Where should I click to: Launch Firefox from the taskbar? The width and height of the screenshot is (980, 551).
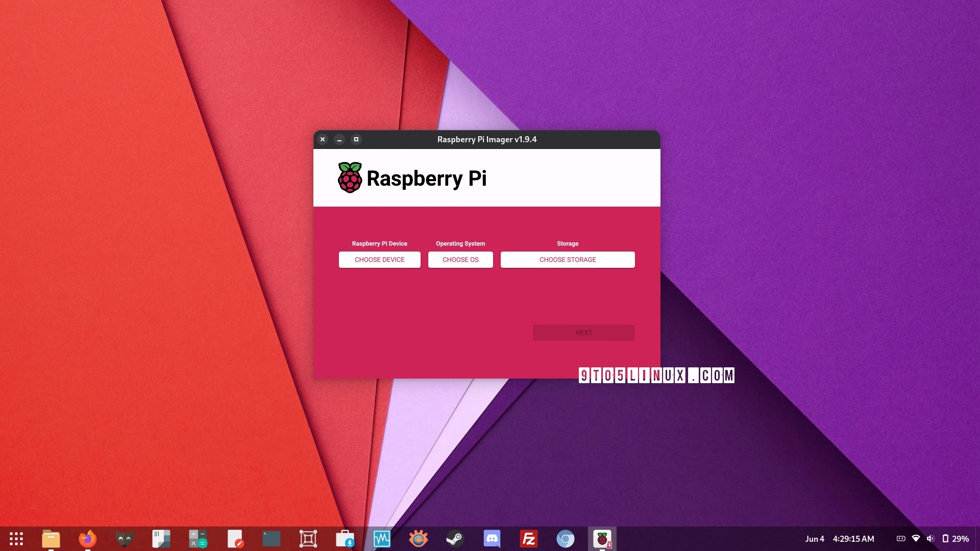click(x=87, y=539)
